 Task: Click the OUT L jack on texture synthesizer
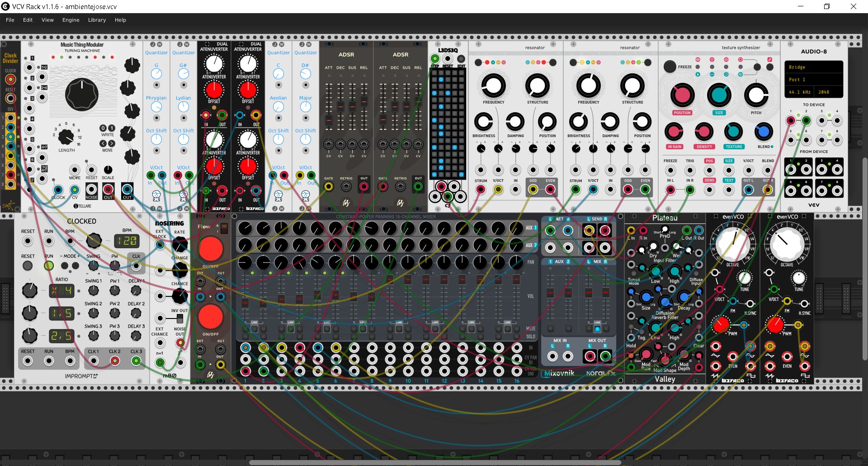point(749,190)
